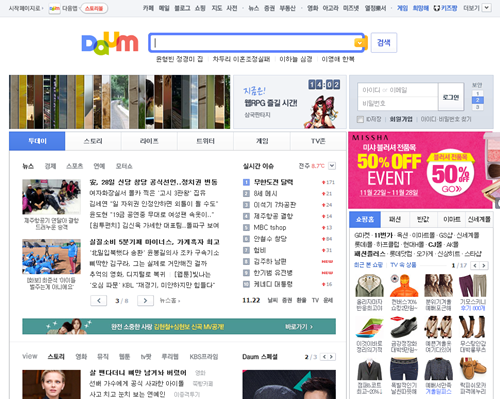Click trending item MBC tshop
500x399 pixels.
(270, 227)
